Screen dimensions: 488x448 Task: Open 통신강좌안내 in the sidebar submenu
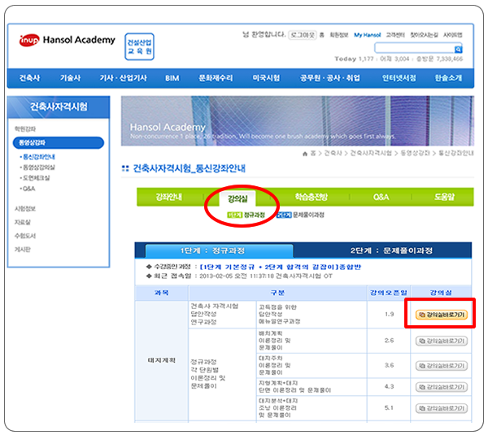click(37, 156)
